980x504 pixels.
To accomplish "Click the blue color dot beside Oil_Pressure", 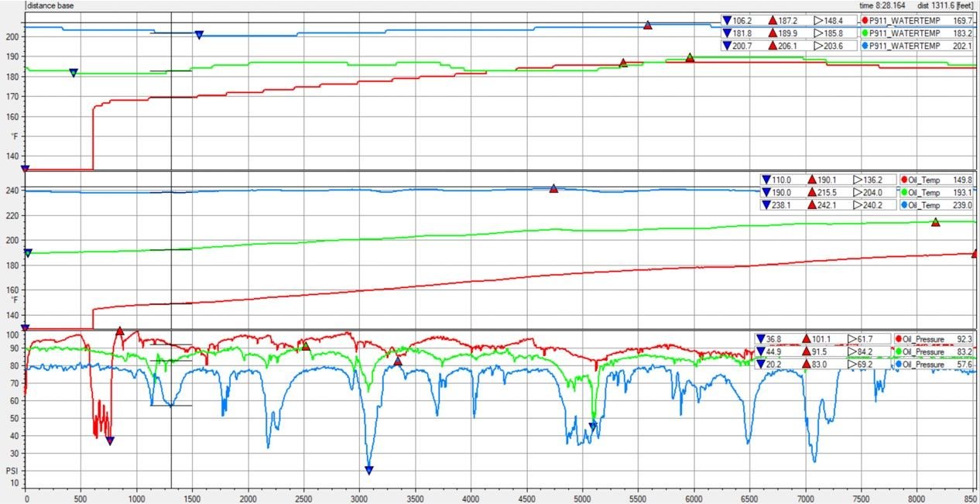I will click(x=899, y=362).
